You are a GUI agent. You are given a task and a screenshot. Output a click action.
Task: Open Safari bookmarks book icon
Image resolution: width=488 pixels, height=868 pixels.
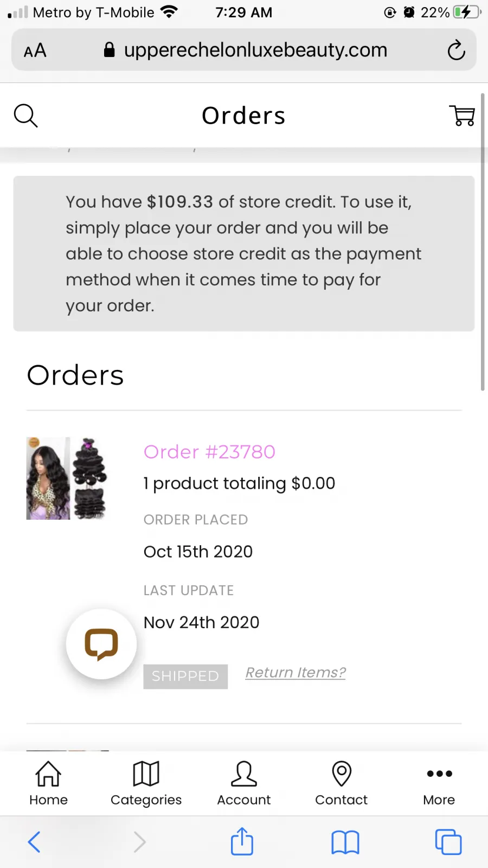click(x=345, y=843)
